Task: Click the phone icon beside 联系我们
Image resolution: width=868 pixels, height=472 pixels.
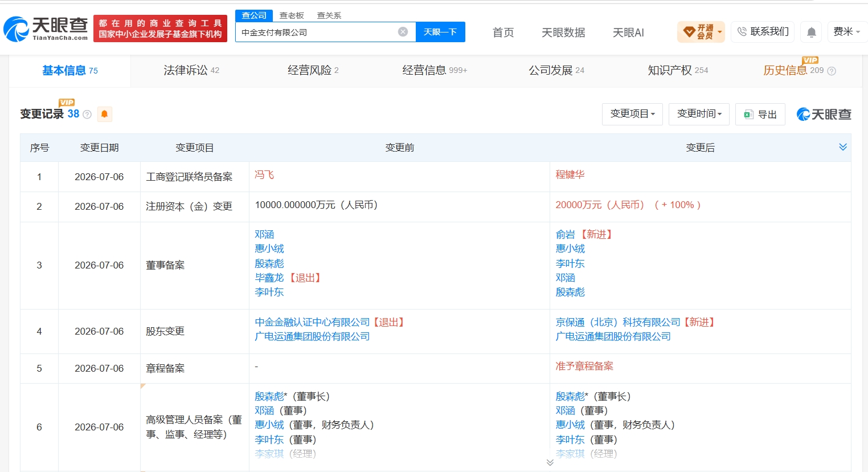Action: pos(742,32)
